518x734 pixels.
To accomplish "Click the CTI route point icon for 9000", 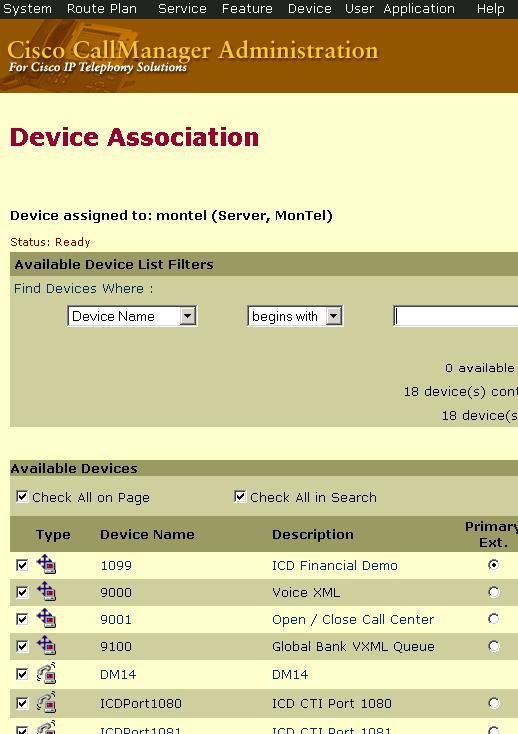I will tap(46, 591).
